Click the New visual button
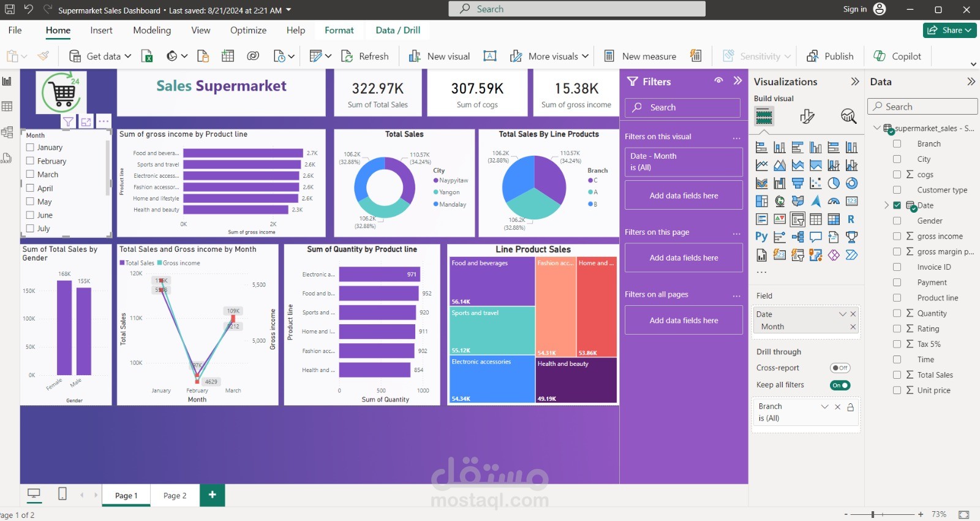980x521 pixels. 439,56
